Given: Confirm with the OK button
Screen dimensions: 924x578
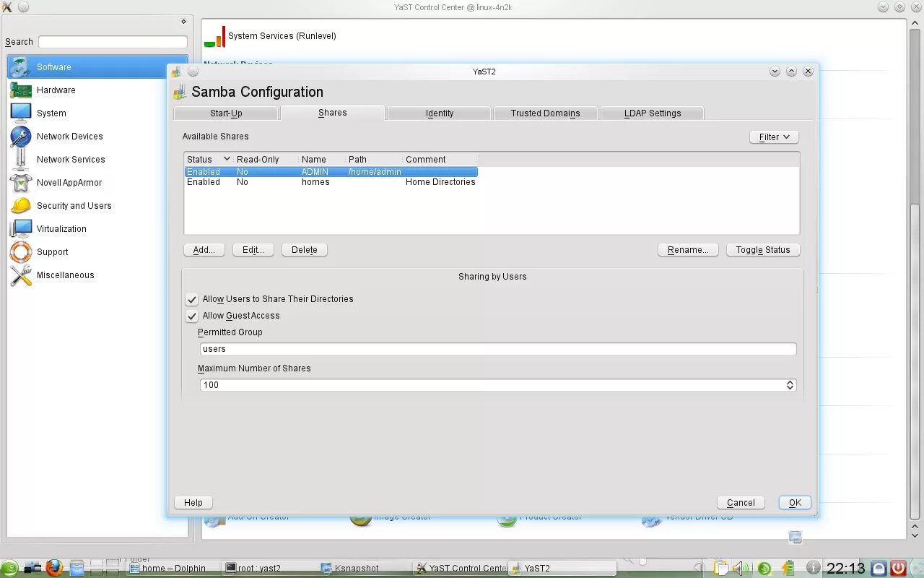Looking at the screenshot, I should coord(795,503).
